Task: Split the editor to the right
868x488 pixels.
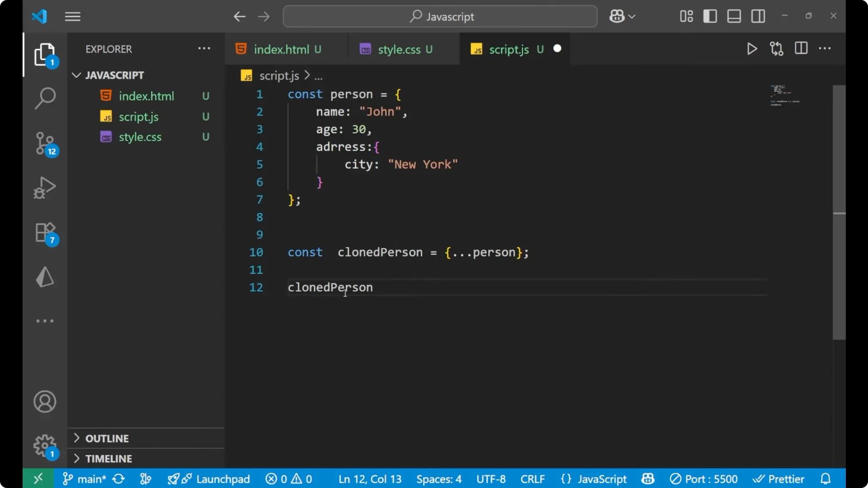Action: (801, 48)
